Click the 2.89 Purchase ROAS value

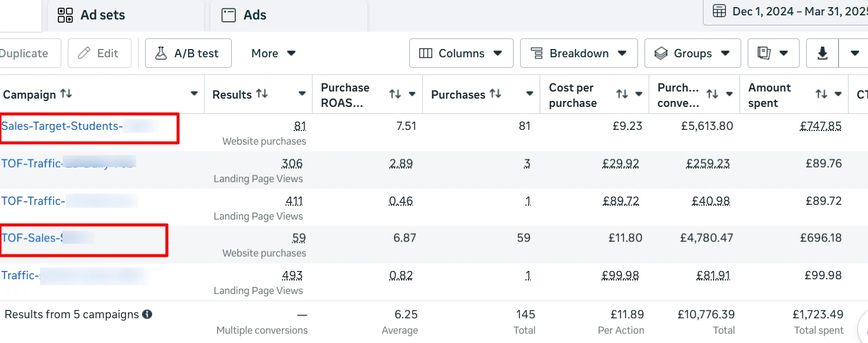(401, 164)
